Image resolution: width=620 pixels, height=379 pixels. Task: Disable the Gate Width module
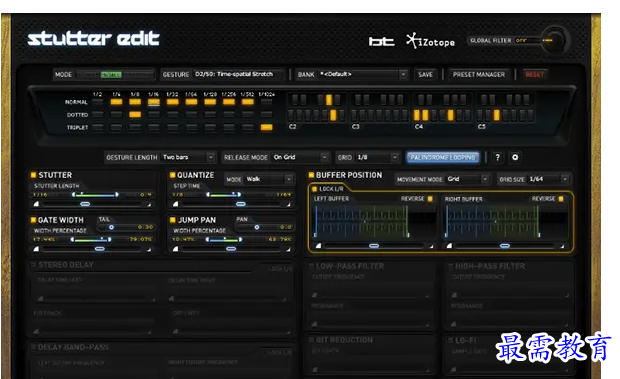tap(33, 220)
